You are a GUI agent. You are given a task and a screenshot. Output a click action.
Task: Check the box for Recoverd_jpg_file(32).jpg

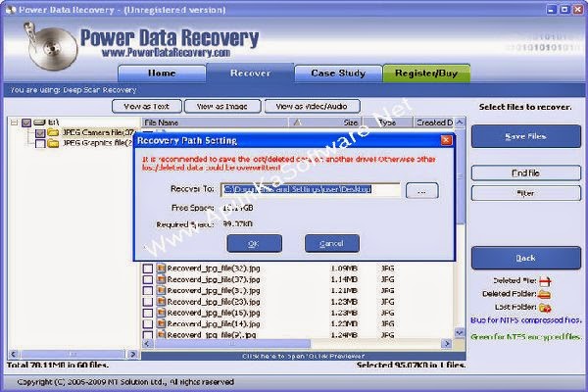(148, 269)
